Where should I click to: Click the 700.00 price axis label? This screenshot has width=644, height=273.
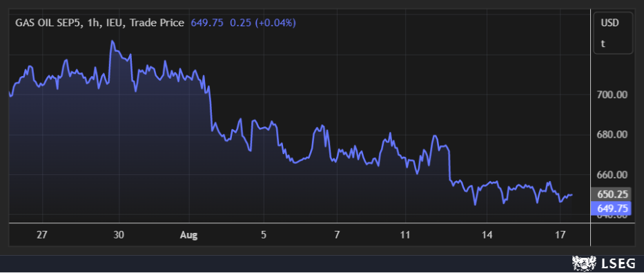[x=612, y=95]
